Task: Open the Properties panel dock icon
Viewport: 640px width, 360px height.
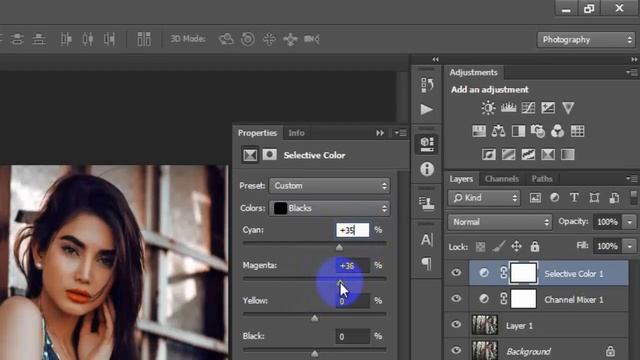Action: coord(427,144)
